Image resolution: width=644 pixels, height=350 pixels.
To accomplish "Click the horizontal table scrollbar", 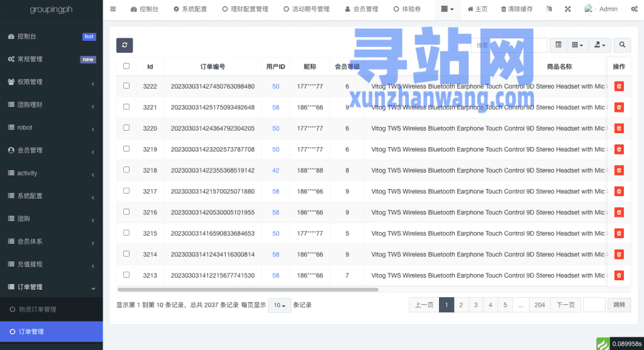I will click(248, 290).
